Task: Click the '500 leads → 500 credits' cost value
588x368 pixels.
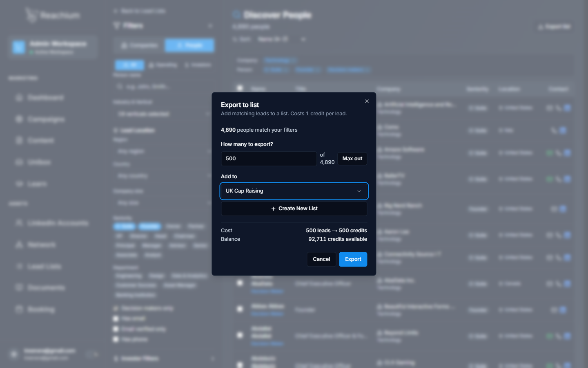Action: [336, 231]
